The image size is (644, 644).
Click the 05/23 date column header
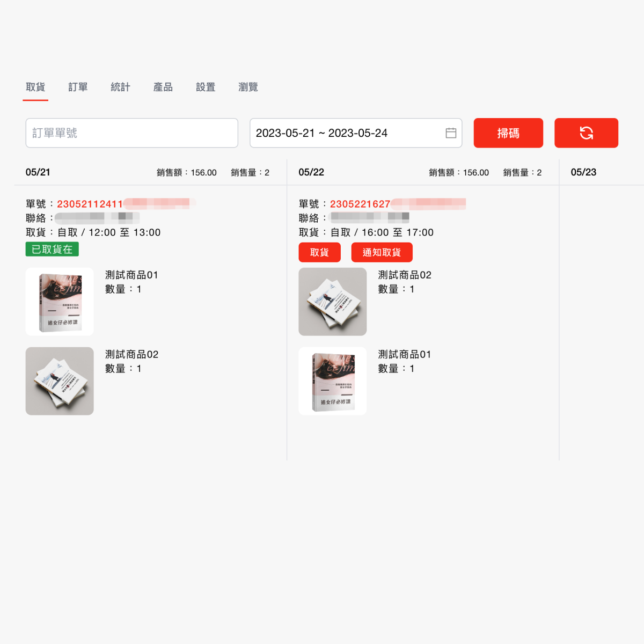[583, 172]
